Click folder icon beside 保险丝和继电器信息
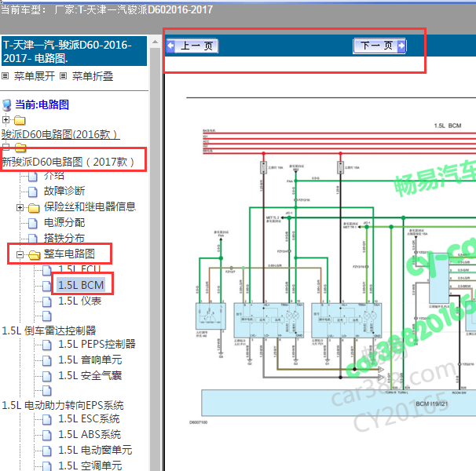This screenshot has width=476, height=471. [x=34, y=208]
